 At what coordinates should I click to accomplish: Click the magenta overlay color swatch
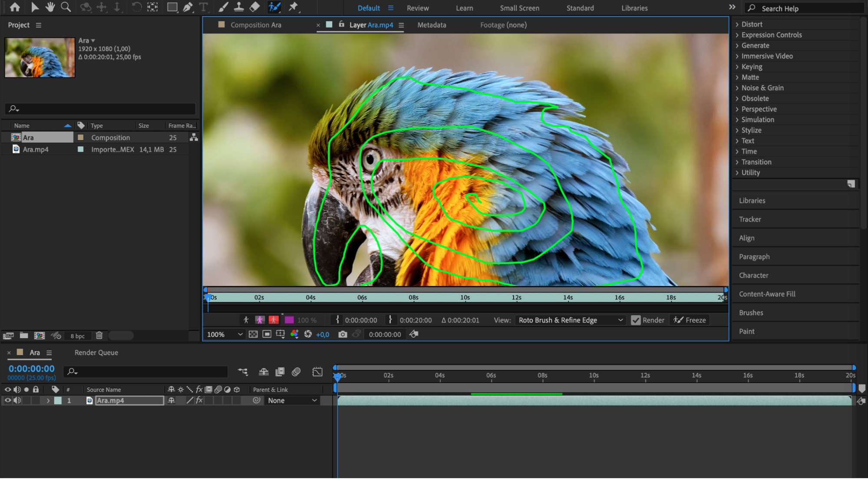click(x=289, y=320)
